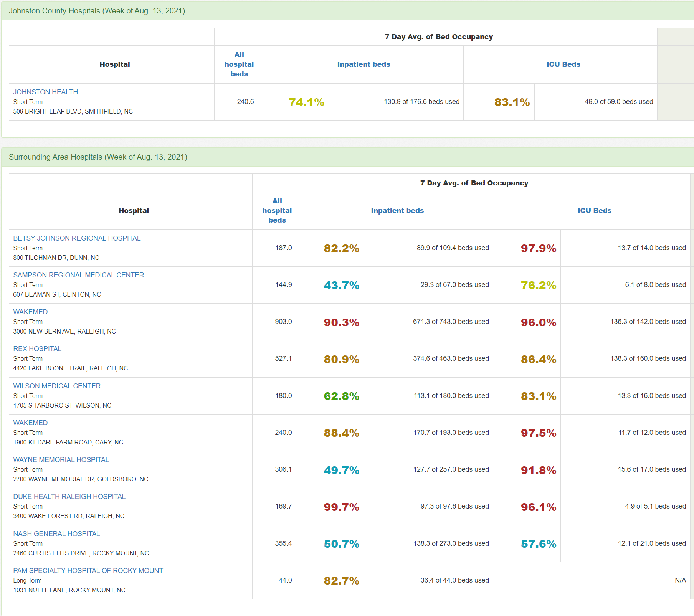The image size is (694, 616).
Task: Open Betsy Johnson Regional Hospital link
Action: [x=77, y=238]
